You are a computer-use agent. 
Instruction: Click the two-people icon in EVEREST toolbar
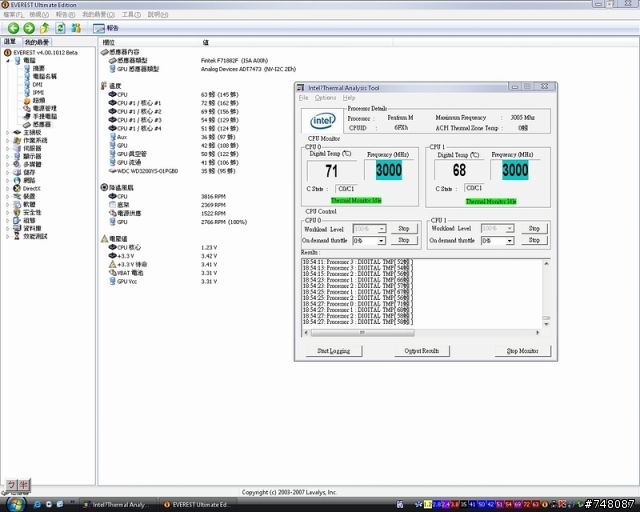click(76, 28)
